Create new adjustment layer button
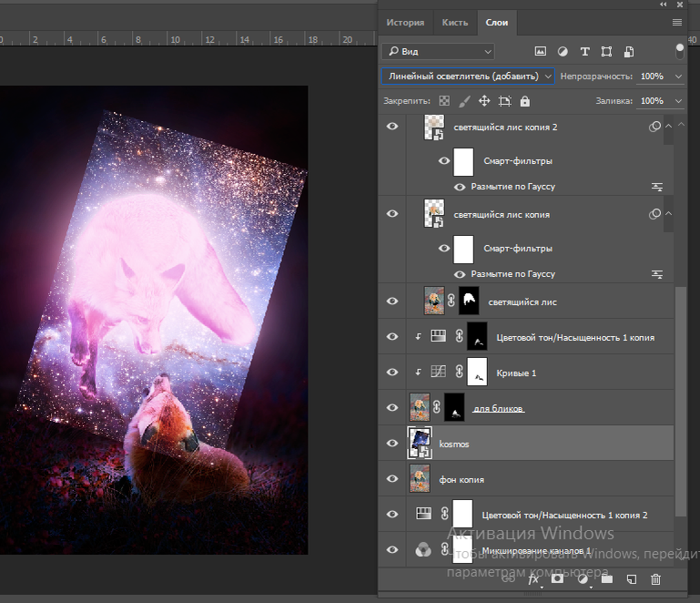The image size is (700, 603). (x=583, y=579)
